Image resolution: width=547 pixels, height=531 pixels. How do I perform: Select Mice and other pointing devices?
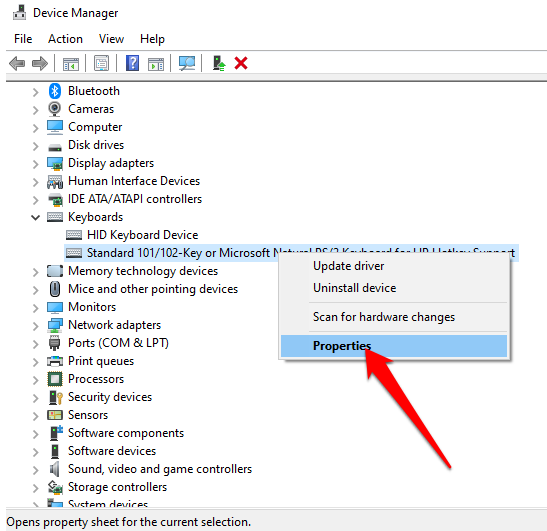(x=153, y=289)
